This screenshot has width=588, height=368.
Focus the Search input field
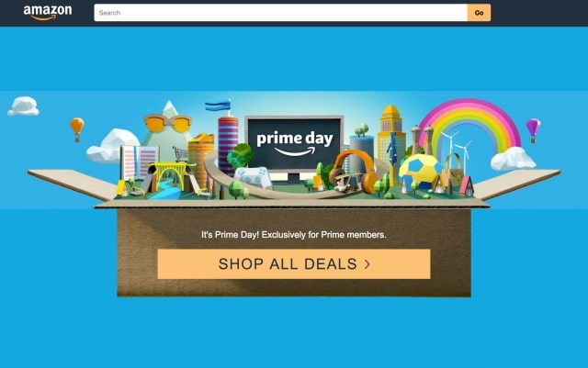[x=280, y=13]
